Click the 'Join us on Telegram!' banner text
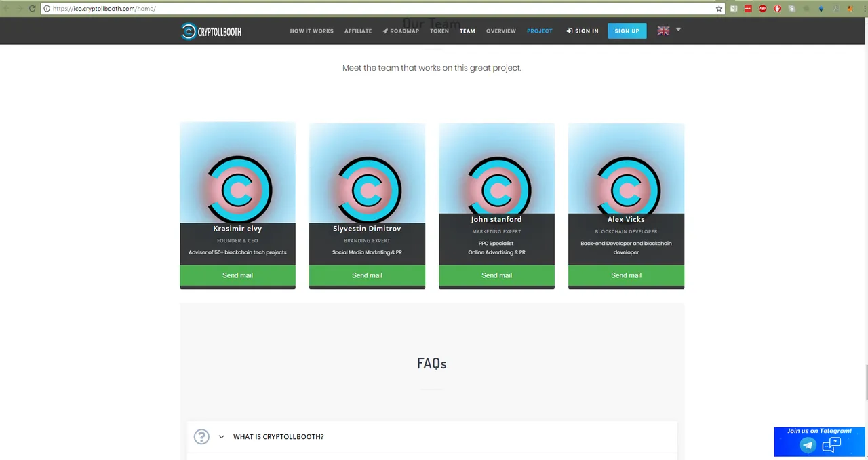Screen dimensions: 868x460 point(819,431)
